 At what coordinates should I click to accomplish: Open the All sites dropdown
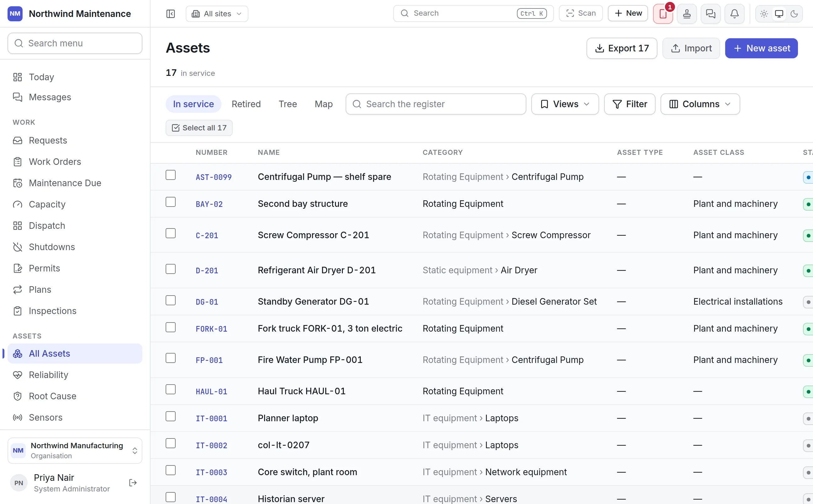point(217,14)
